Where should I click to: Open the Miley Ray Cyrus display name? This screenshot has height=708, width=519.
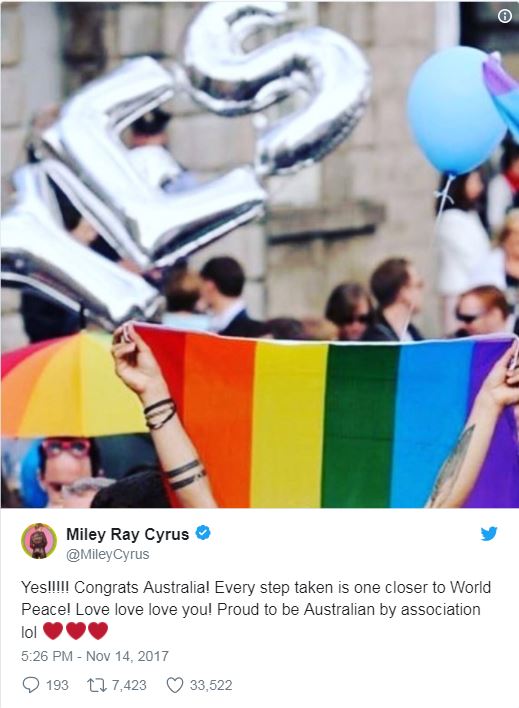(127, 534)
